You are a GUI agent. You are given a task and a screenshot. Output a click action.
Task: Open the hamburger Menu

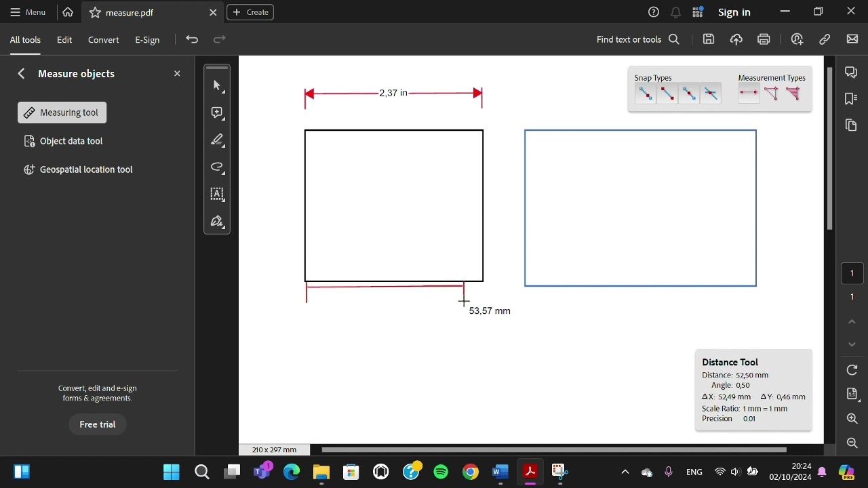28,12
